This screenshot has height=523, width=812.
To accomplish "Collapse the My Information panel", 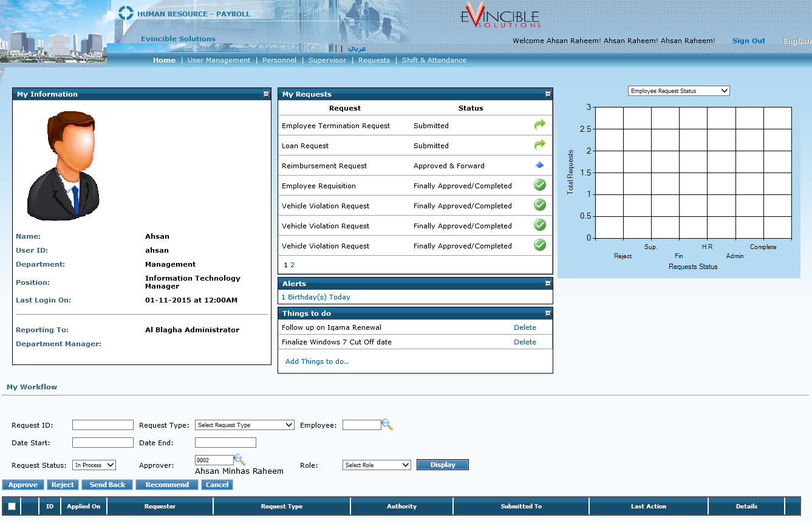I will (x=266, y=94).
